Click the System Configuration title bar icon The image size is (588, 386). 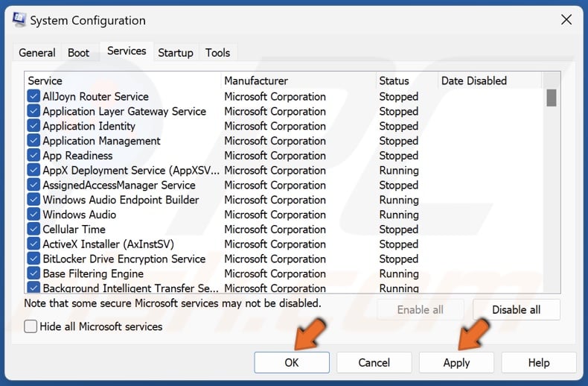pos(18,20)
